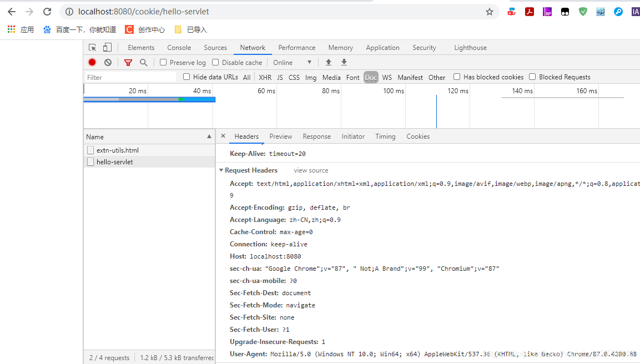
Task: Toggle the device toolbar icon
Action: (x=107, y=48)
